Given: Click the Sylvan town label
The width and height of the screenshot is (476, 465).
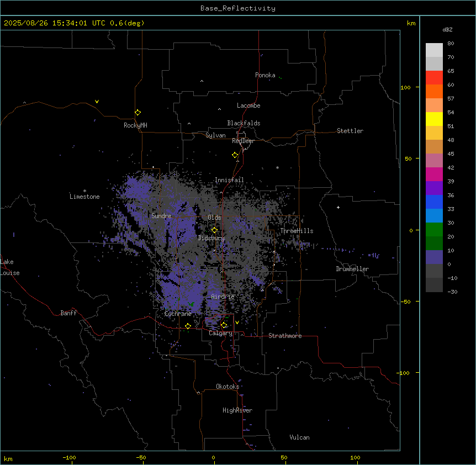Looking at the screenshot, I should coord(215,135).
